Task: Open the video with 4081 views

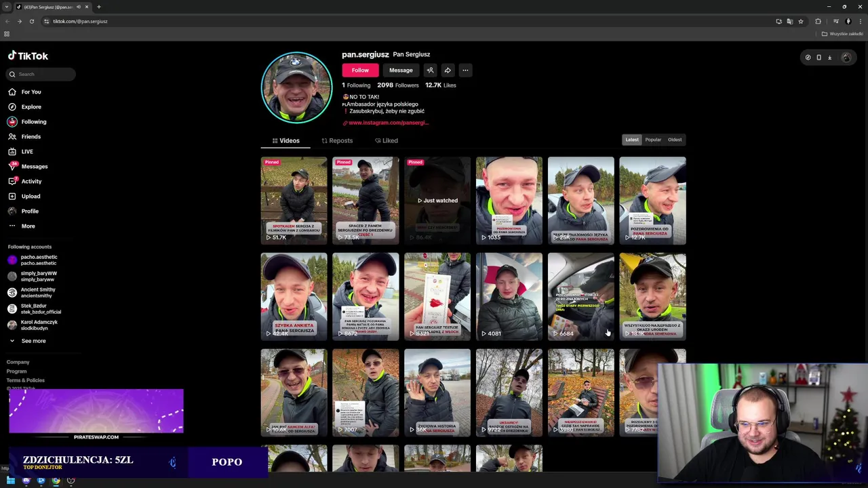Action: pyautogui.click(x=509, y=297)
